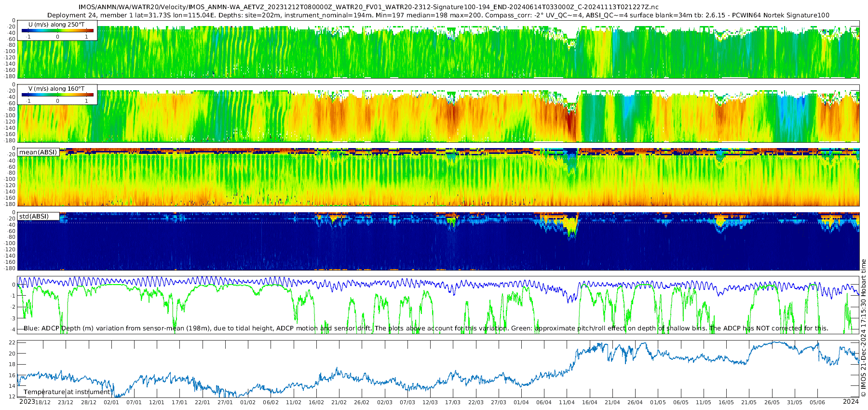Click the 2023 year label on time axis
868x410 pixels.
click(x=27, y=402)
